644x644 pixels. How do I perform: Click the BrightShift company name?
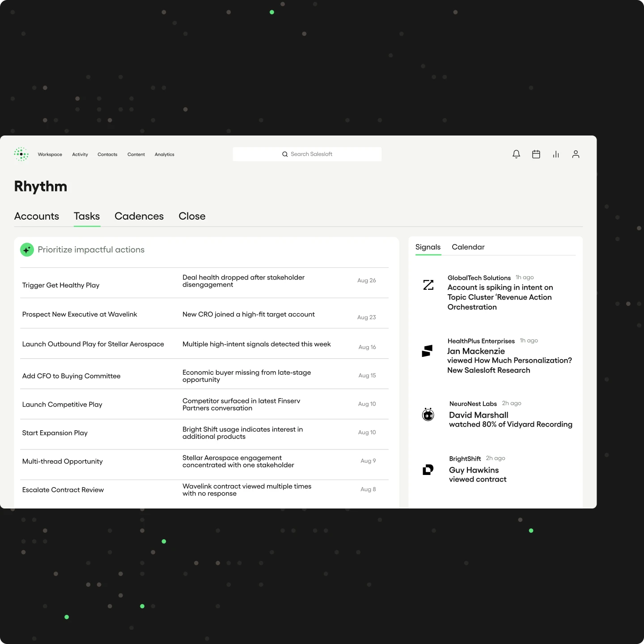[465, 459]
